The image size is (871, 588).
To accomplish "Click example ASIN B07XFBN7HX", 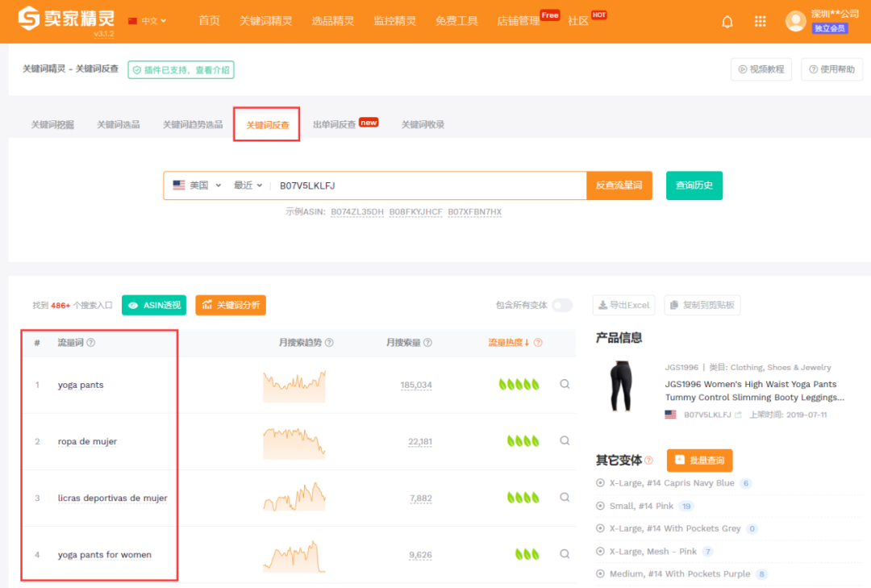I will pyautogui.click(x=474, y=212).
